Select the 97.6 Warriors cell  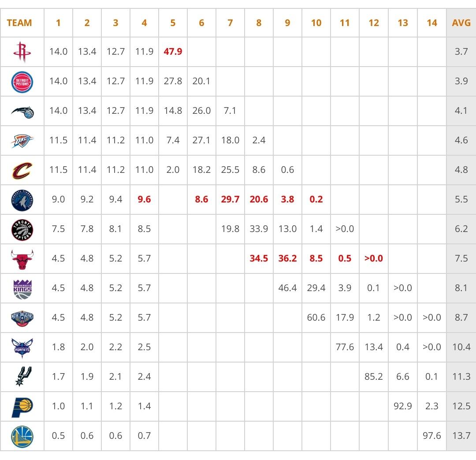coord(431,436)
